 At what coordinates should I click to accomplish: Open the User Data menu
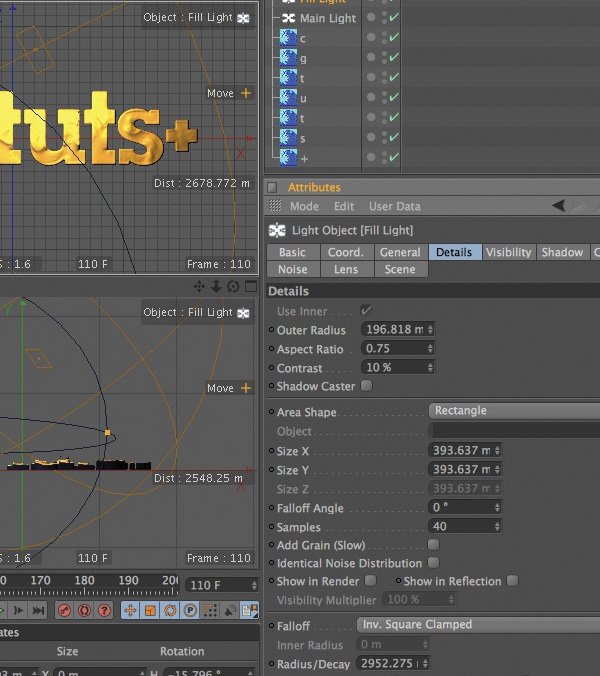point(394,206)
